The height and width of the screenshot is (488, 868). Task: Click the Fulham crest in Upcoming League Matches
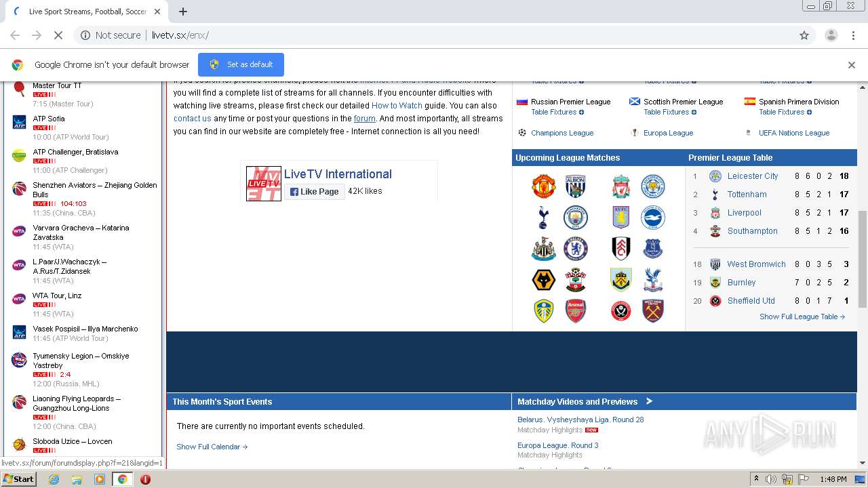tap(620, 249)
